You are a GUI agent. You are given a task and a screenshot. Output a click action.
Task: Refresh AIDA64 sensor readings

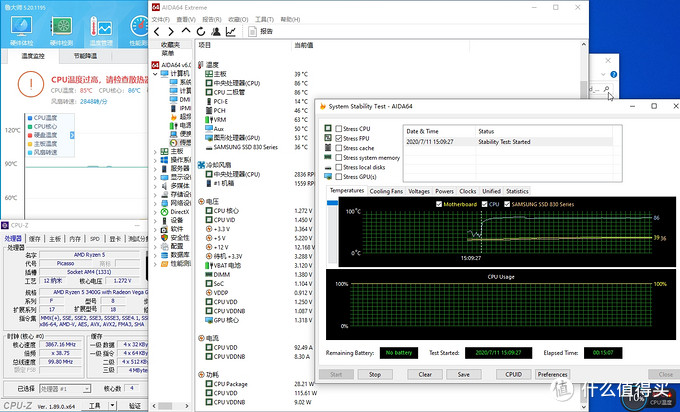(201, 31)
